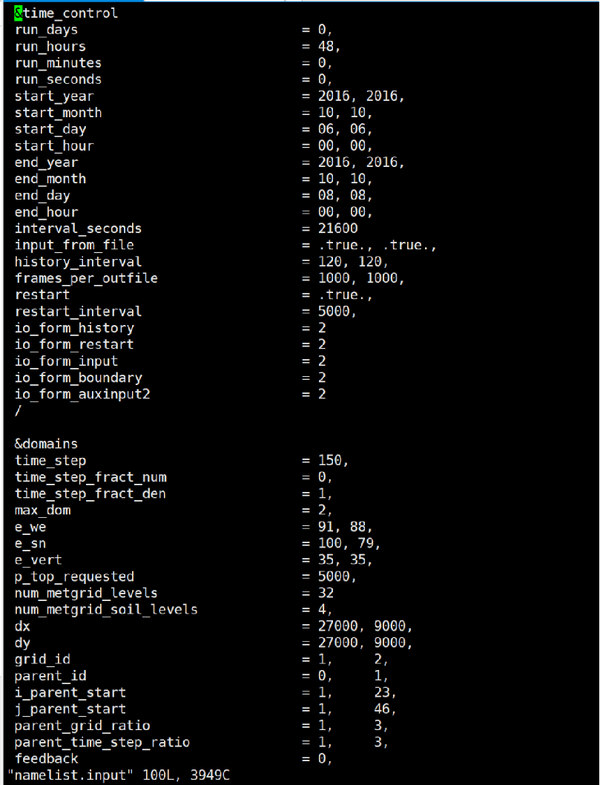This screenshot has height=785, width=600.
Task: Click num_metgrid_levels value 32
Action: tap(326, 593)
